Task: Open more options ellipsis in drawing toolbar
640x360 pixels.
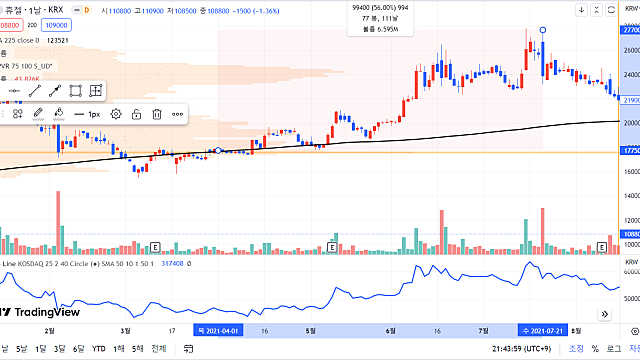Action: point(177,114)
